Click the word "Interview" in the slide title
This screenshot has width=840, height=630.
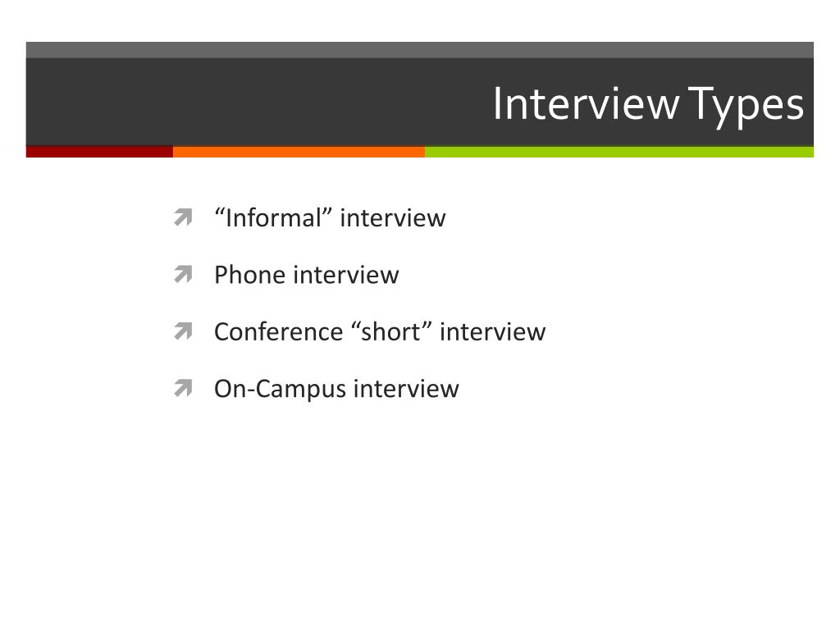586,103
